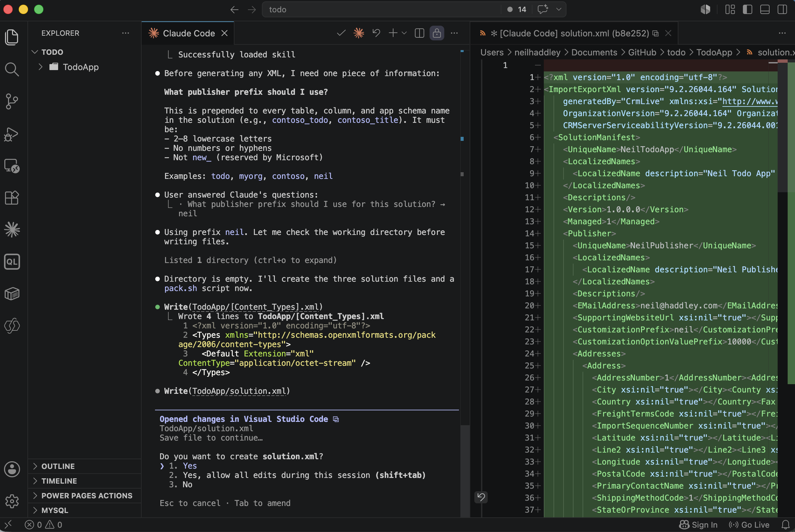Viewport: 795px width, 532px height.
Task: Switch to the Claude Code tab
Action: coord(188,33)
